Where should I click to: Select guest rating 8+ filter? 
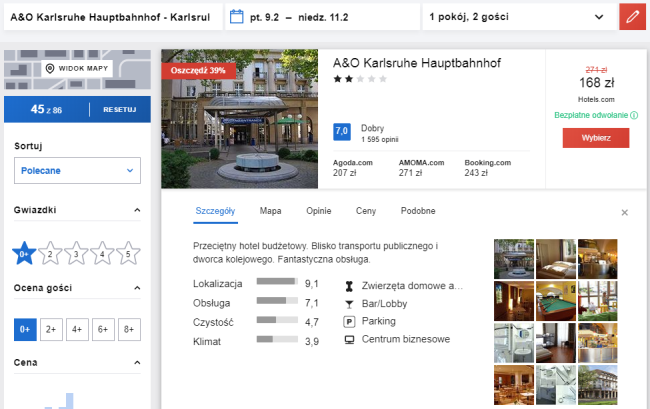(129, 329)
